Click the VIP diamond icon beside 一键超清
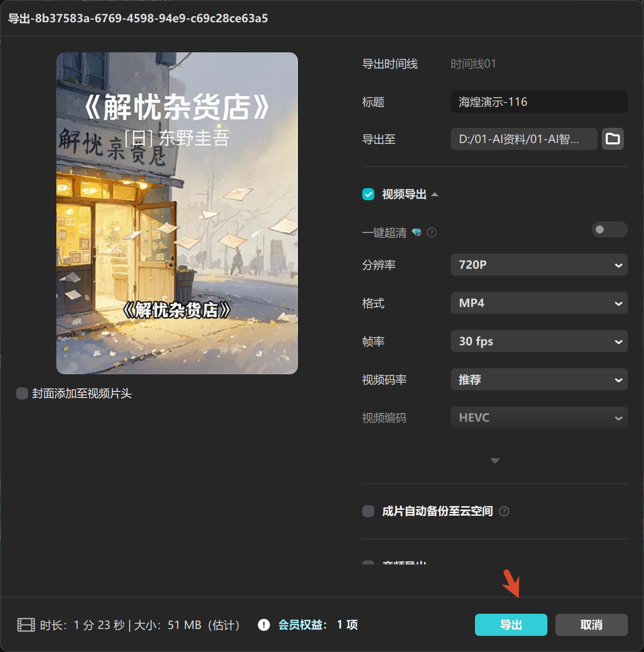644x652 pixels. click(417, 232)
